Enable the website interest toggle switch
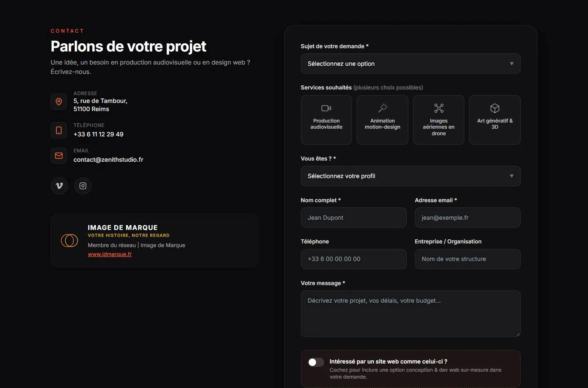Viewport: 588px width, 388px height. (x=316, y=362)
